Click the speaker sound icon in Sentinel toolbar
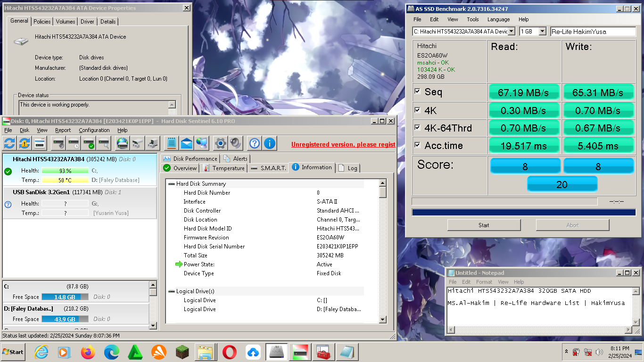The image size is (644, 362). pos(235,143)
